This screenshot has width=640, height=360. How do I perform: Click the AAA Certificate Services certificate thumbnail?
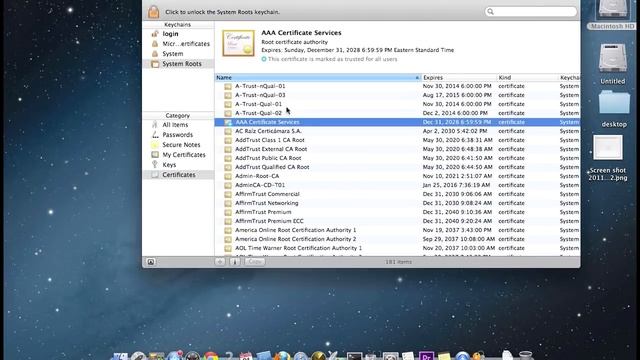point(238,43)
